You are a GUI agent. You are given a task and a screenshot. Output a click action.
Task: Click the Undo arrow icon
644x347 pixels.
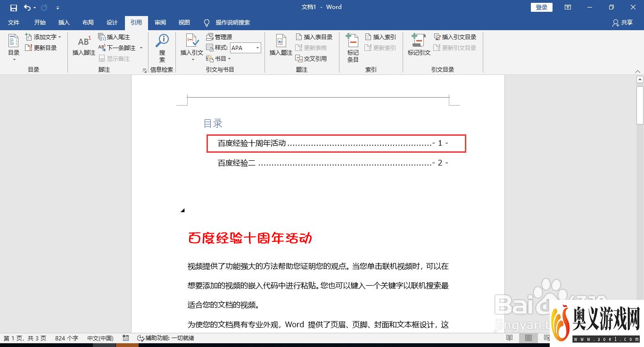point(27,8)
